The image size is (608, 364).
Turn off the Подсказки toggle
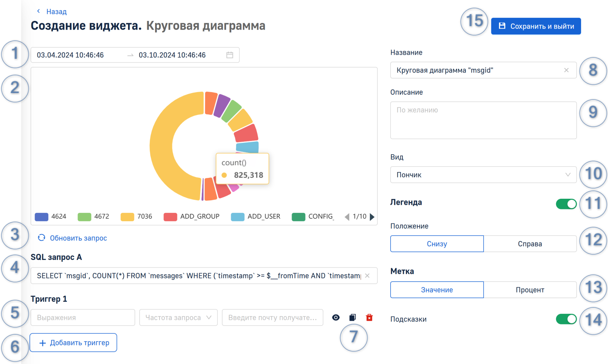point(566,319)
